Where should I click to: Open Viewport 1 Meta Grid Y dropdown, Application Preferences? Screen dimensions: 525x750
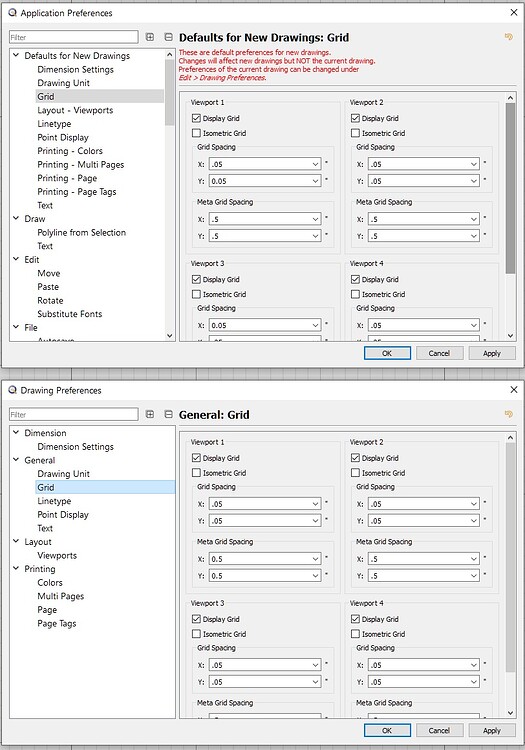315,236
